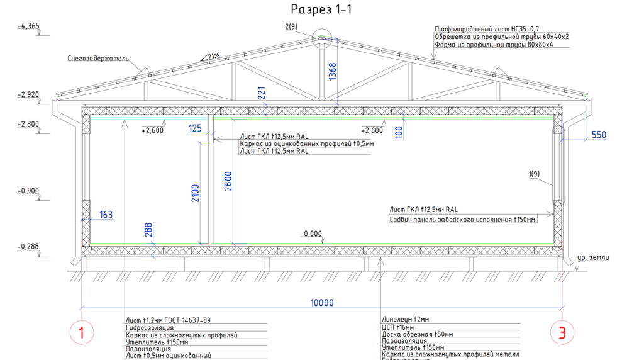Select the 21% roof slope annotation
Image resolution: width=644 pixels, height=360 pixels.
(x=214, y=56)
